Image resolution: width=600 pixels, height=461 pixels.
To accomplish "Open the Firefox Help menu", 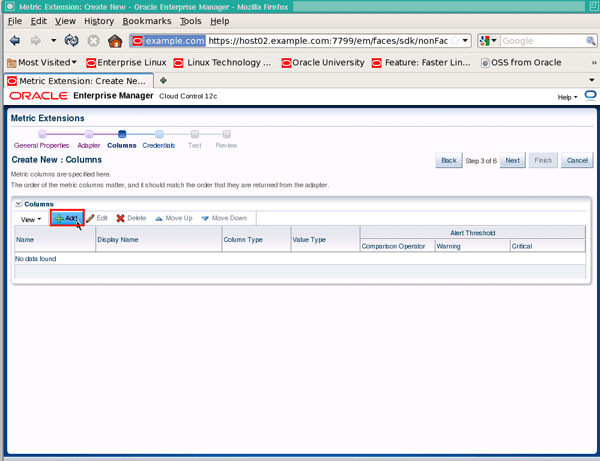I will click(x=220, y=21).
